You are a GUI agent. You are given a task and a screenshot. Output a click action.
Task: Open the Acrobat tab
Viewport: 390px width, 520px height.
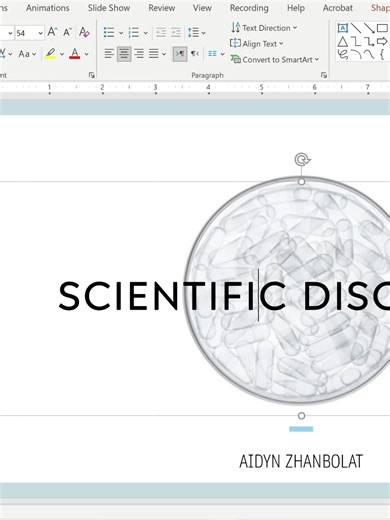[x=337, y=8]
